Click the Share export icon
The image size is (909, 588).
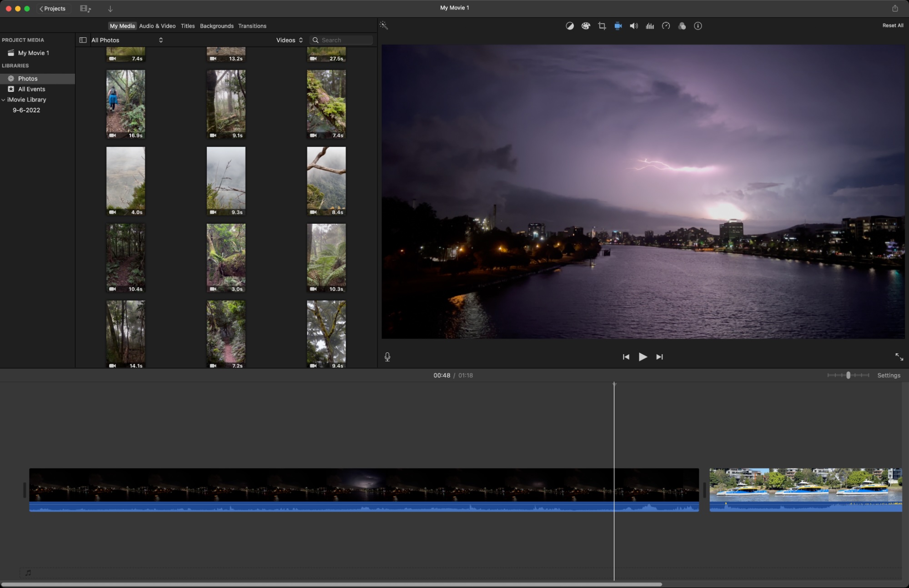pos(895,8)
